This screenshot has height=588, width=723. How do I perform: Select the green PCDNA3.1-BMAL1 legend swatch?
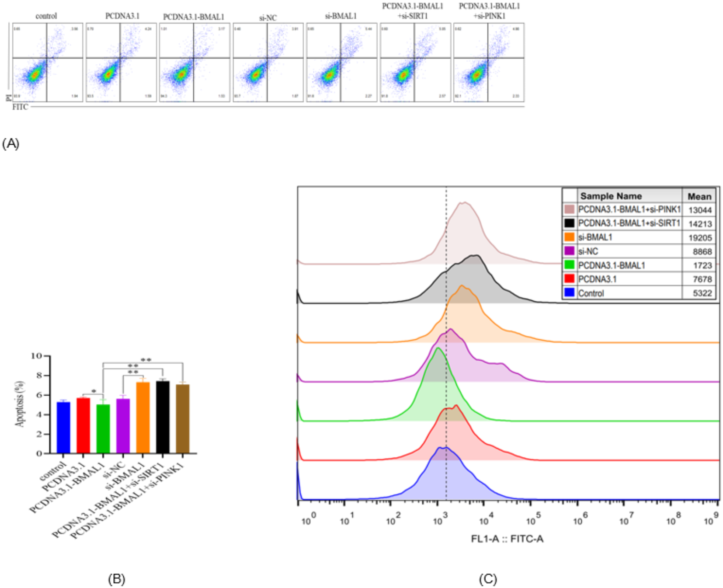[x=569, y=265]
